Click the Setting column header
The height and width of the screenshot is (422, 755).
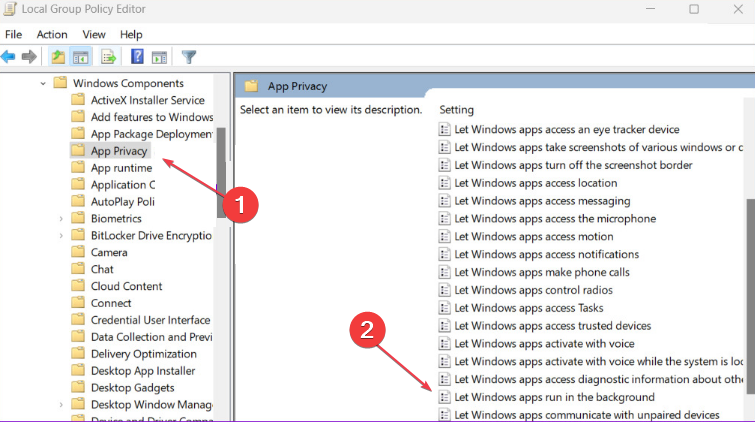tap(456, 110)
